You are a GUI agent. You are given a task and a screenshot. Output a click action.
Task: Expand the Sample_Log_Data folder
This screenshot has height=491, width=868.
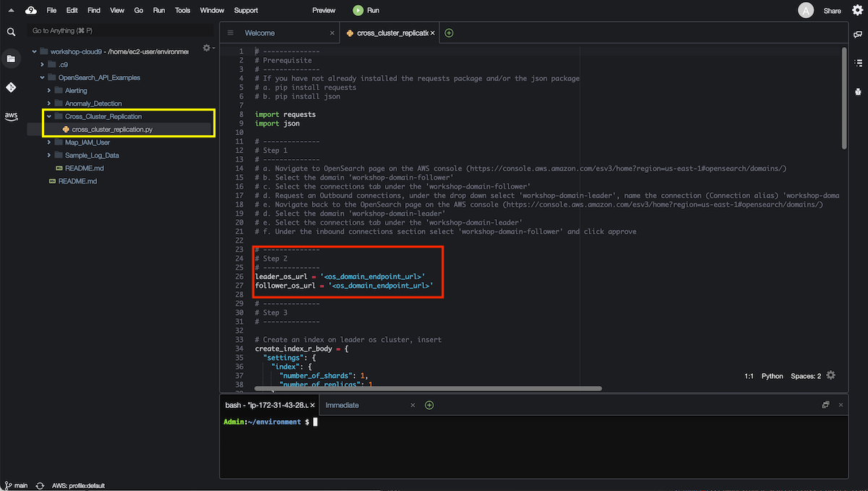click(49, 155)
